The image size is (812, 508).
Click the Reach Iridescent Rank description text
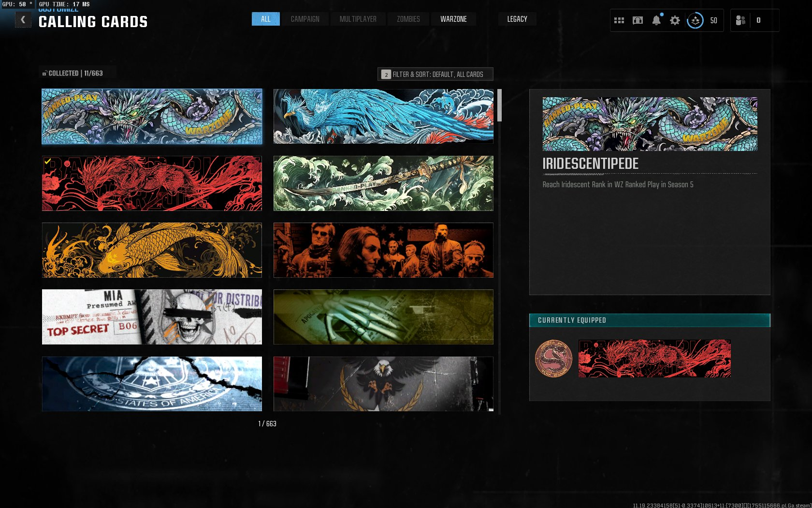(618, 184)
